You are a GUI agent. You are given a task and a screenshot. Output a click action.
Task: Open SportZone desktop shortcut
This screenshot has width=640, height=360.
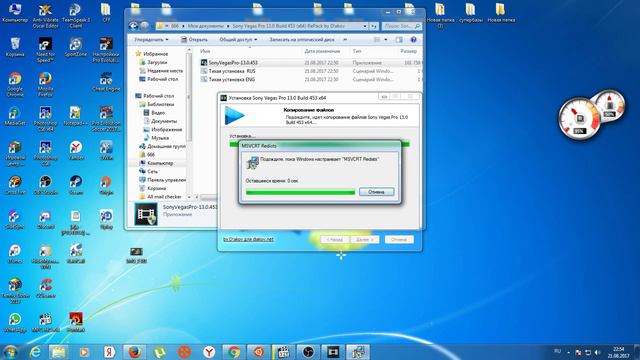(76, 47)
